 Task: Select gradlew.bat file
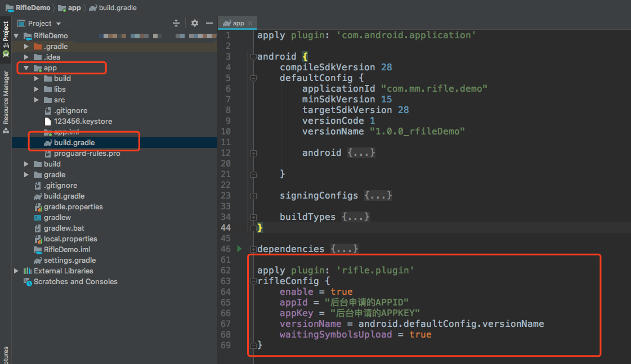(x=64, y=228)
